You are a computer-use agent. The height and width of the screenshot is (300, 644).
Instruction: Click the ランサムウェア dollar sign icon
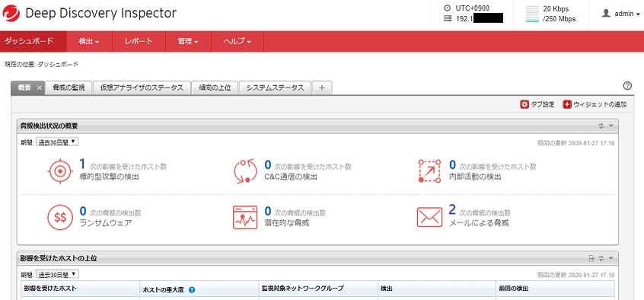coord(60,218)
